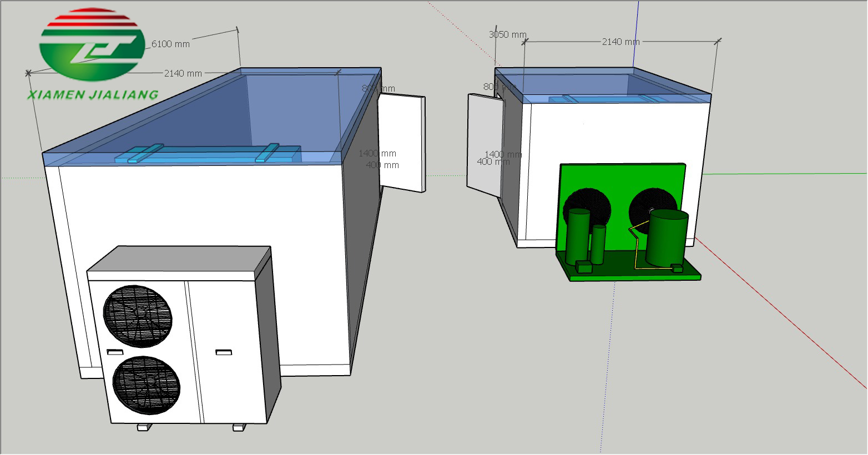Select the 6100 mm dimension label
The width and height of the screenshot is (868, 455).
[x=170, y=44]
